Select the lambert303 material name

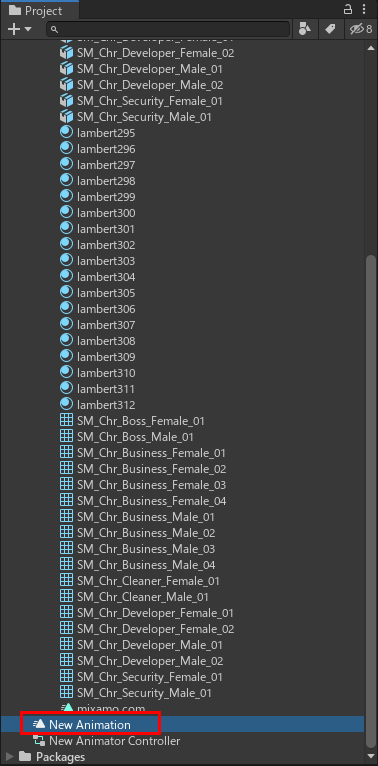106,261
